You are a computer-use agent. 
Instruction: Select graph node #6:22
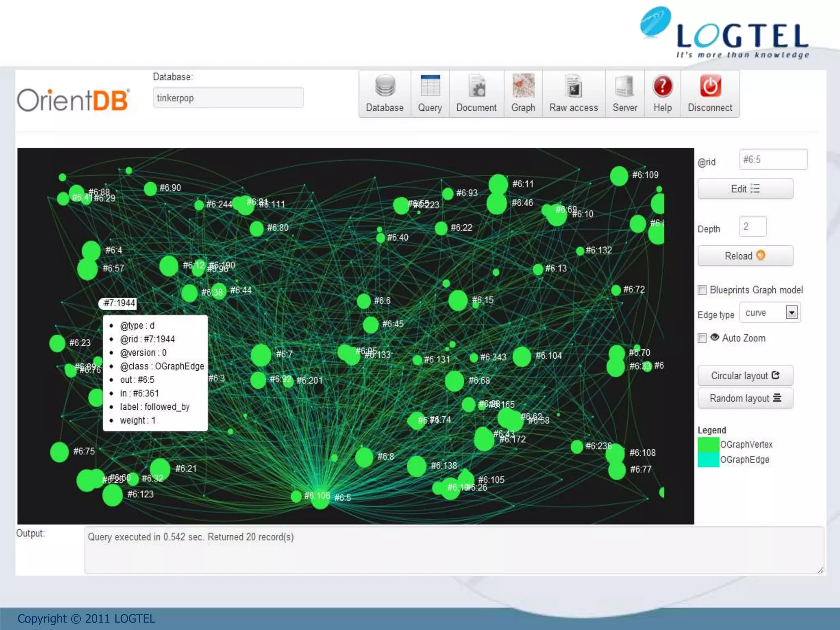pyautogui.click(x=441, y=228)
